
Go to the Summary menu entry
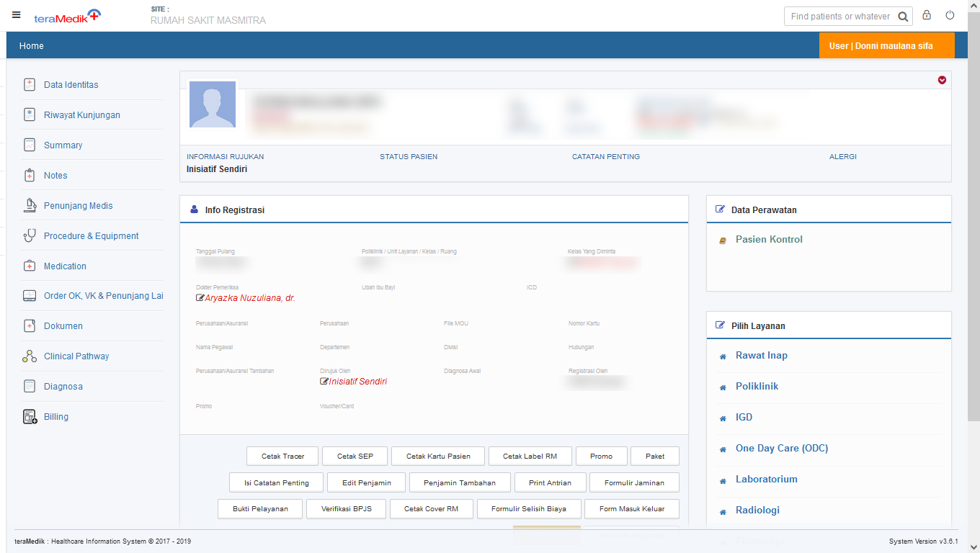[63, 145]
